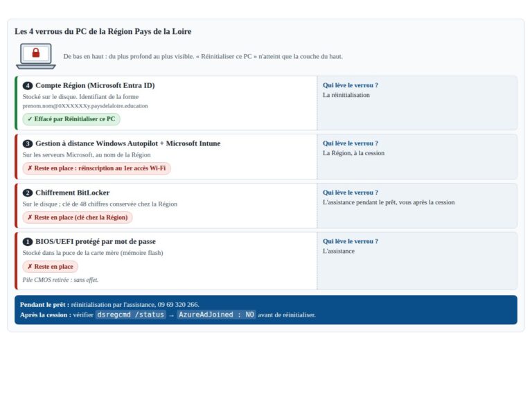Click the laptop with red padlock icon

coord(35,56)
